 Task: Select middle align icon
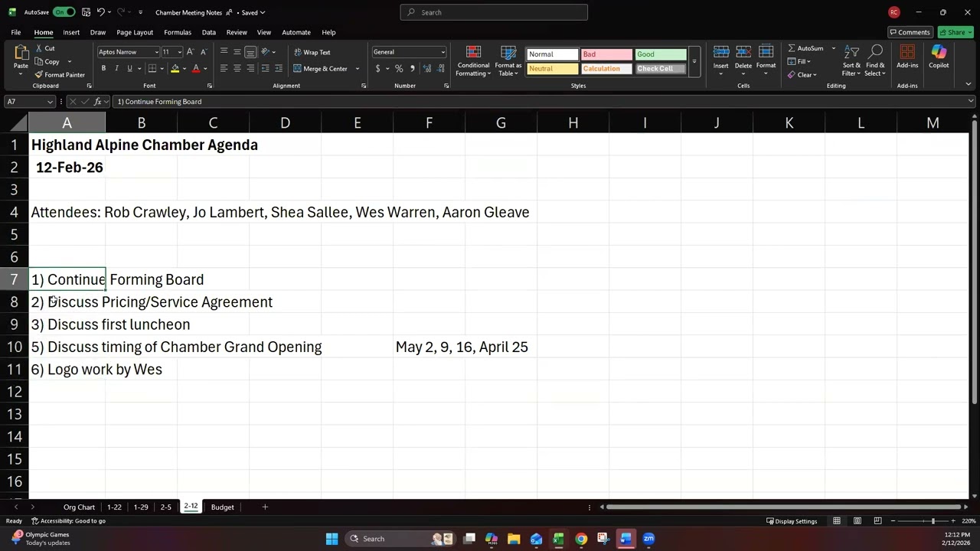click(x=237, y=52)
